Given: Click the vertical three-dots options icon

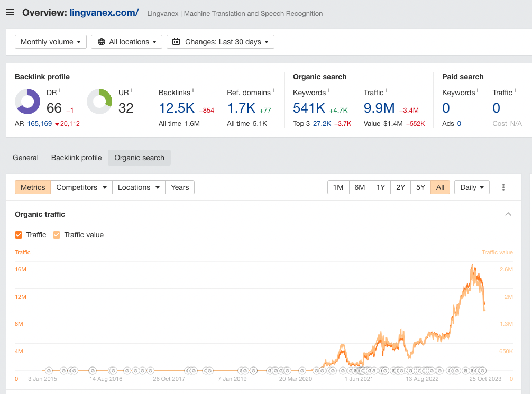Looking at the screenshot, I should [x=503, y=187].
